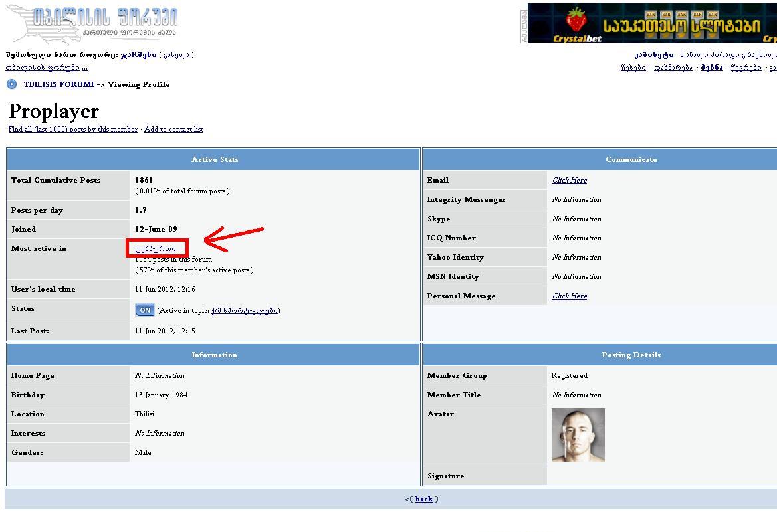Click the blue breadcrumb arrow icon
The height and width of the screenshot is (532, 777).
[11, 84]
